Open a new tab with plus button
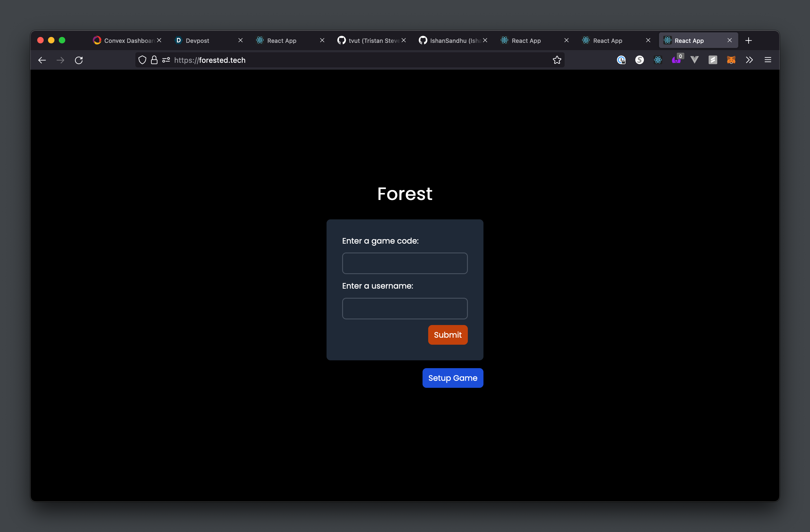This screenshot has width=810, height=532. (x=748, y=40)
